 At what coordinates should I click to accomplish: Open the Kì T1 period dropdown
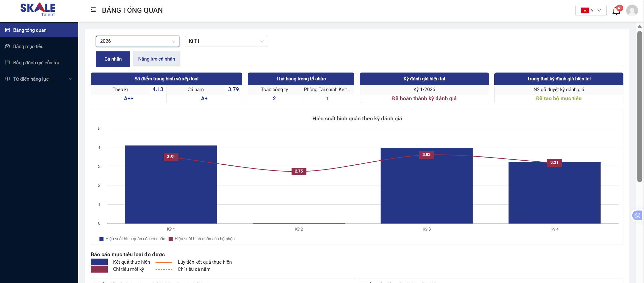pos(226,41)
